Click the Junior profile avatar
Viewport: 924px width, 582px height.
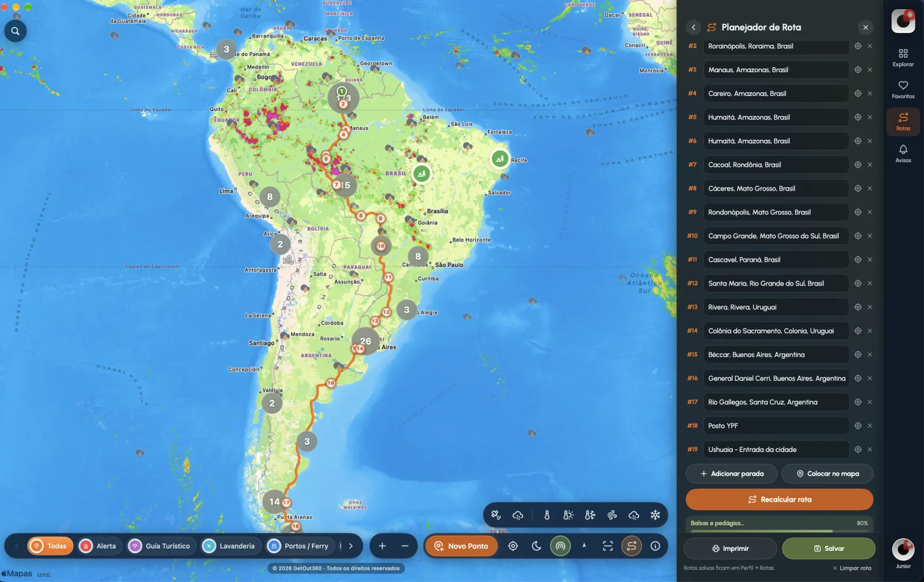903,550
